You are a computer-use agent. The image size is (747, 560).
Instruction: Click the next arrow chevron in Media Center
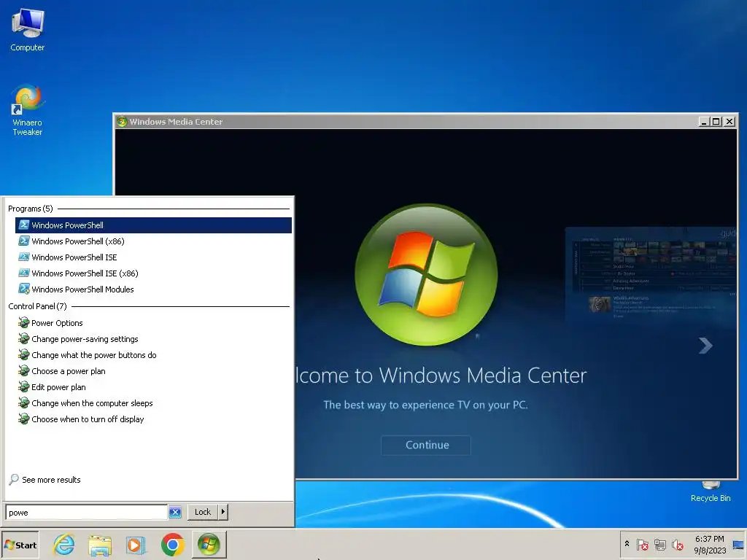click(x=705, y=345)
